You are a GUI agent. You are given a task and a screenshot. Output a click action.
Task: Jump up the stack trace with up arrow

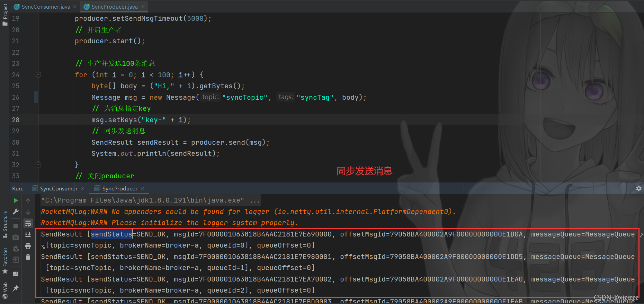(28, 200)
